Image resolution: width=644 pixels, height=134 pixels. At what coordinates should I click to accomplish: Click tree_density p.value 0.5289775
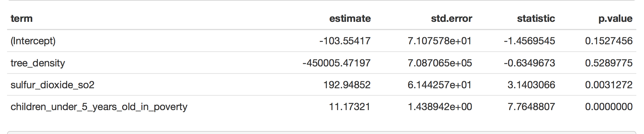click(x=609, y=63)
